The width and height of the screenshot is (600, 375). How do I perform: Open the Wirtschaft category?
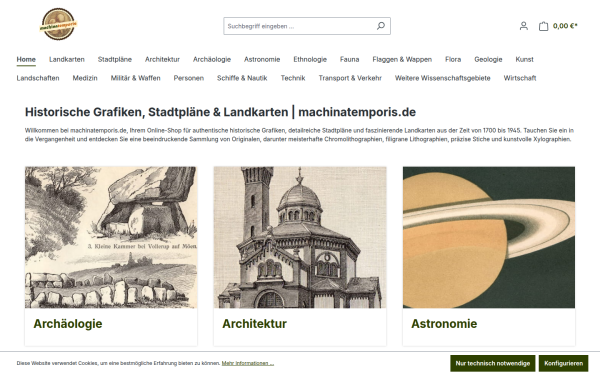520,78
